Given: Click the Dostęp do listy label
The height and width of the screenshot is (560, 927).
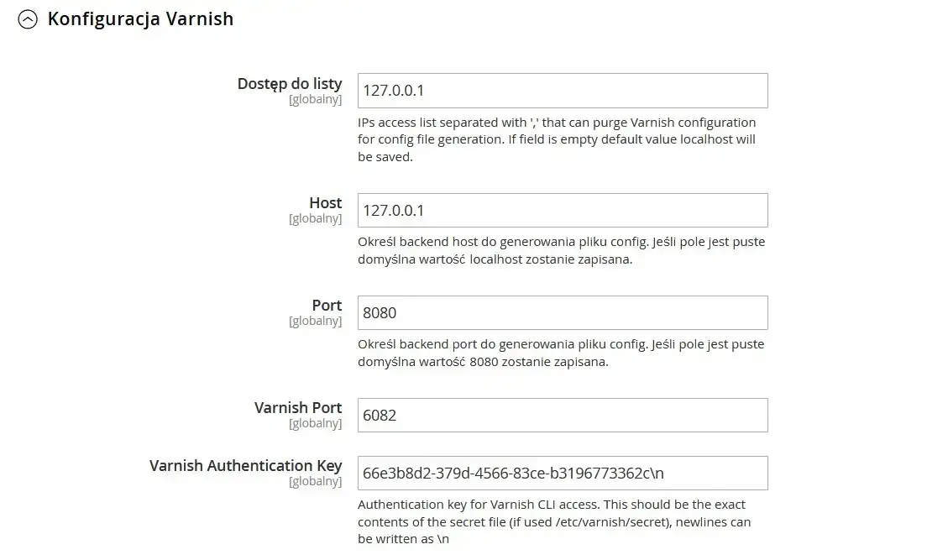Looking at the screenshot, I should pyautogui.click(x=290, y=84).
